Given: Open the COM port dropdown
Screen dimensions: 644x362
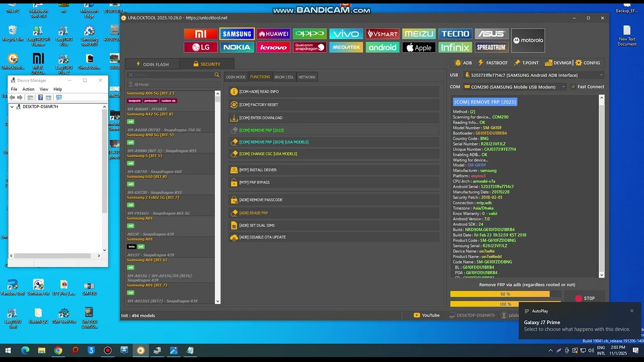Looking at the screenshot, I should 515,86.
